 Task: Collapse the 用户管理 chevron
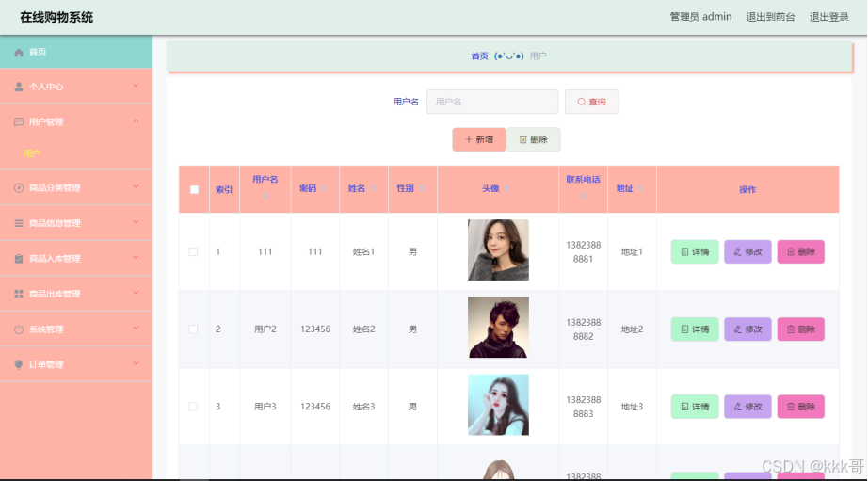click(136, 121)
